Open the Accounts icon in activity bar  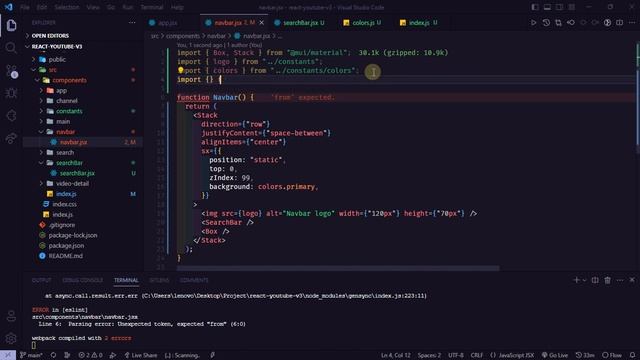coord(11,316)
